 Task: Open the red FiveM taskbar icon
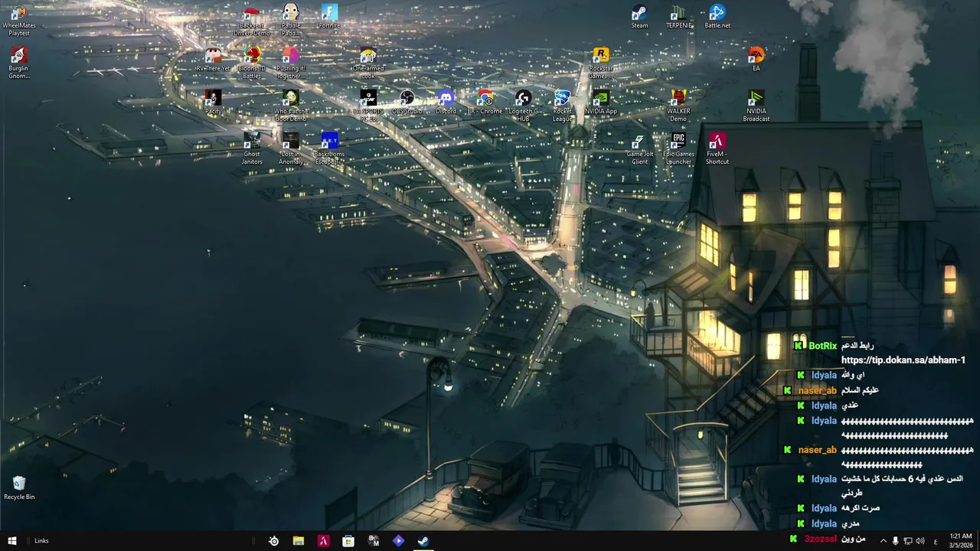tap(323, 541)
